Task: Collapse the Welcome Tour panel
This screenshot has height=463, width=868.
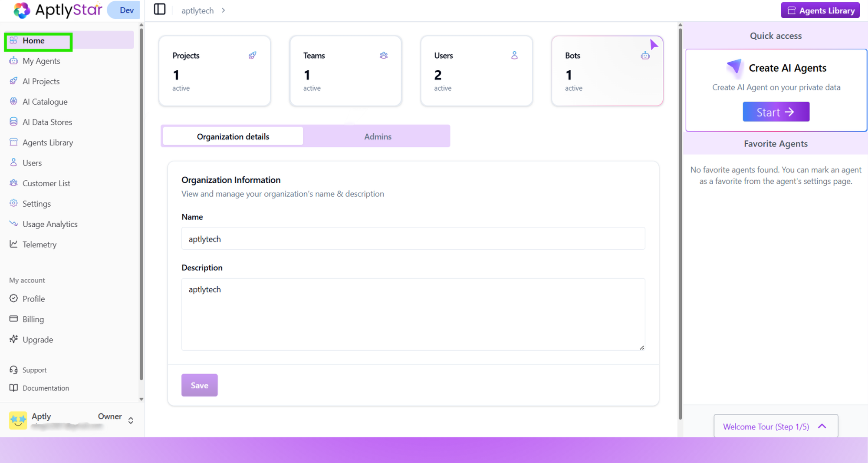Action: pyautogui.click(x=822, y=426)
